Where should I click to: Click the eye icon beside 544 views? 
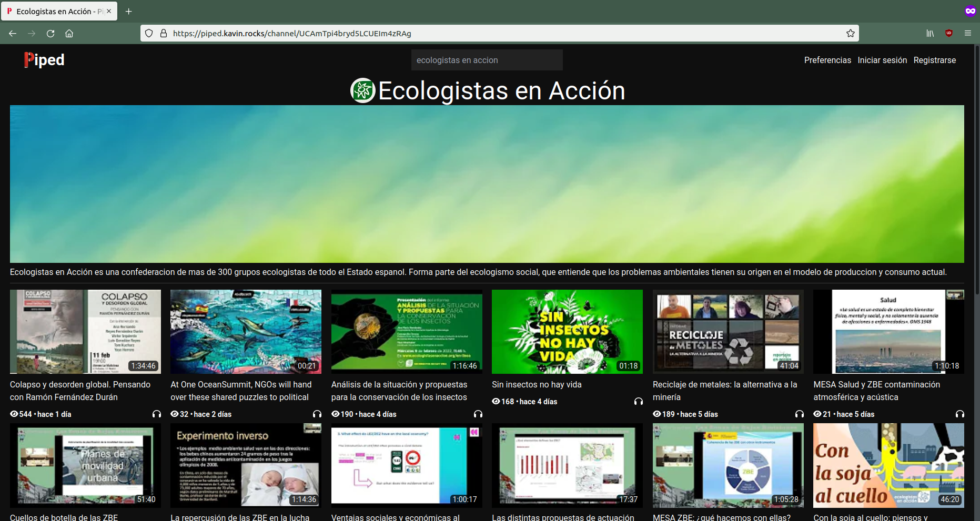click(x=14, y=414)
